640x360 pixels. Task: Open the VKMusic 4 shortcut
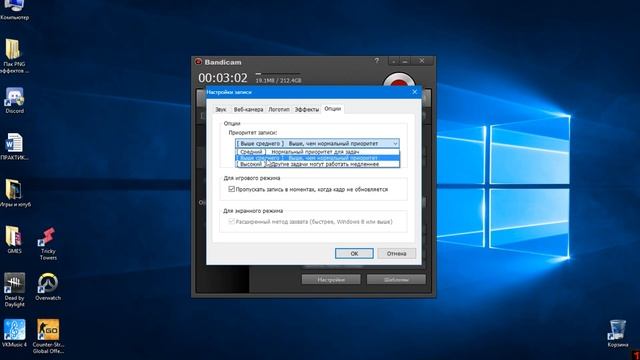14,333
